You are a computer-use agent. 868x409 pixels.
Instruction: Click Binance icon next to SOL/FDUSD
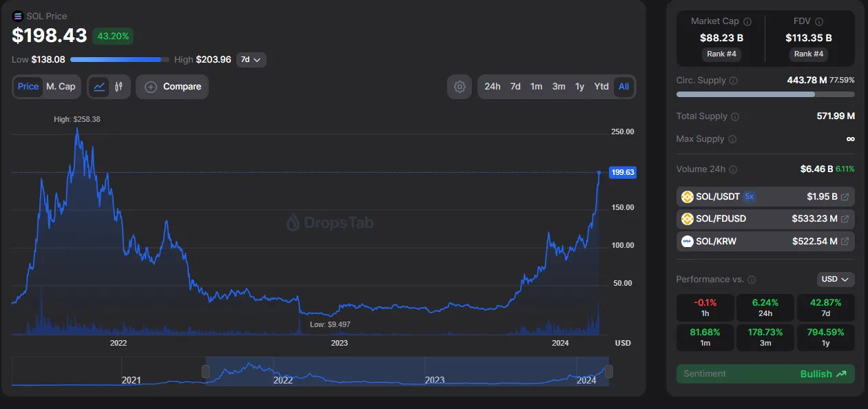click(x=687, y=219)
